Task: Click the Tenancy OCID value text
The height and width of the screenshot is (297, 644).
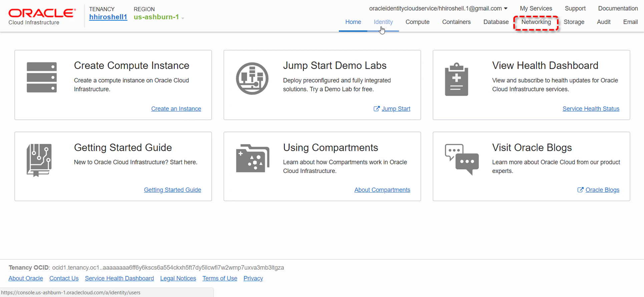Action: pos(168,268)
